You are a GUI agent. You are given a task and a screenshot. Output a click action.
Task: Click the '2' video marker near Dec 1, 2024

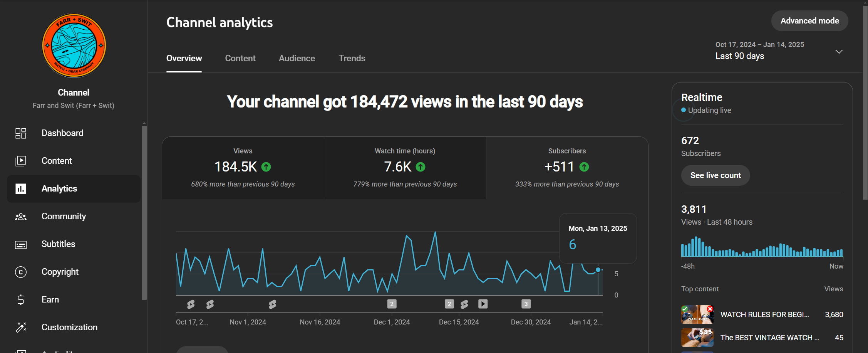tap(392, 304)
